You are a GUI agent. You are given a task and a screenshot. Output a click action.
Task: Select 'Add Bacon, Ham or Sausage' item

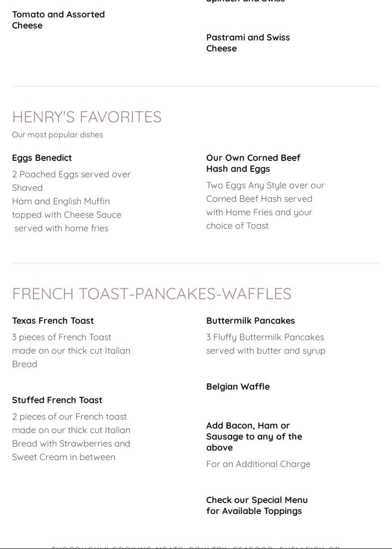tap(254, 437)
